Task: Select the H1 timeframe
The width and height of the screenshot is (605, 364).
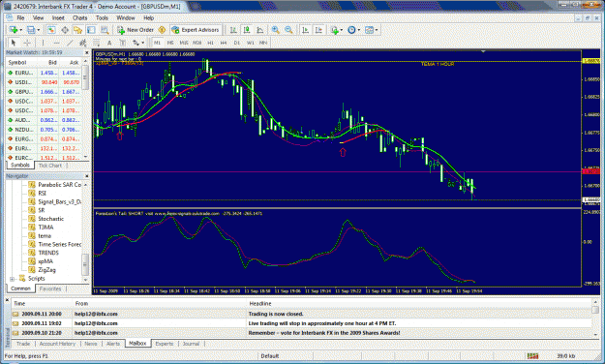Action: click(x=210, y=43)
